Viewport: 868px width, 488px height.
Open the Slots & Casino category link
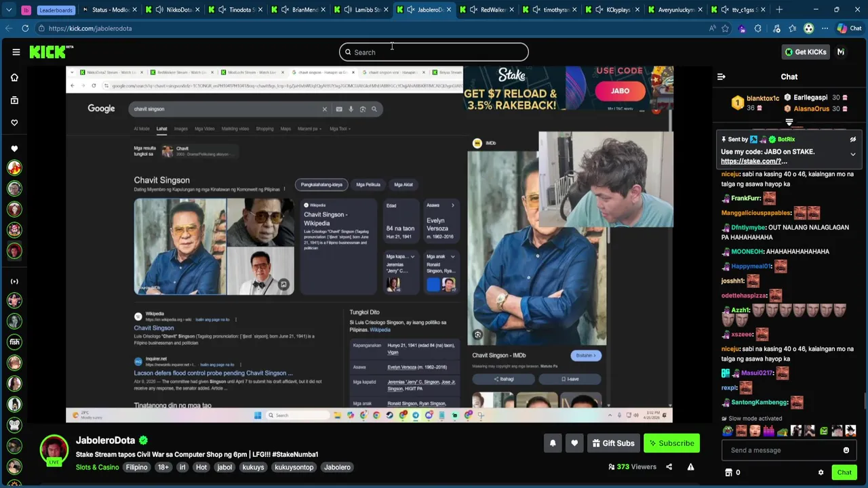tap(97, 467)
